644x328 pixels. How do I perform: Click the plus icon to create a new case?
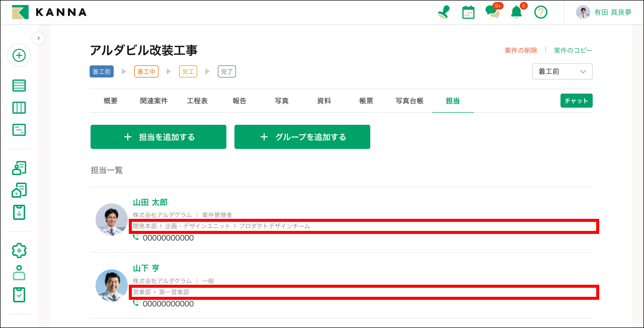(19, 56)
